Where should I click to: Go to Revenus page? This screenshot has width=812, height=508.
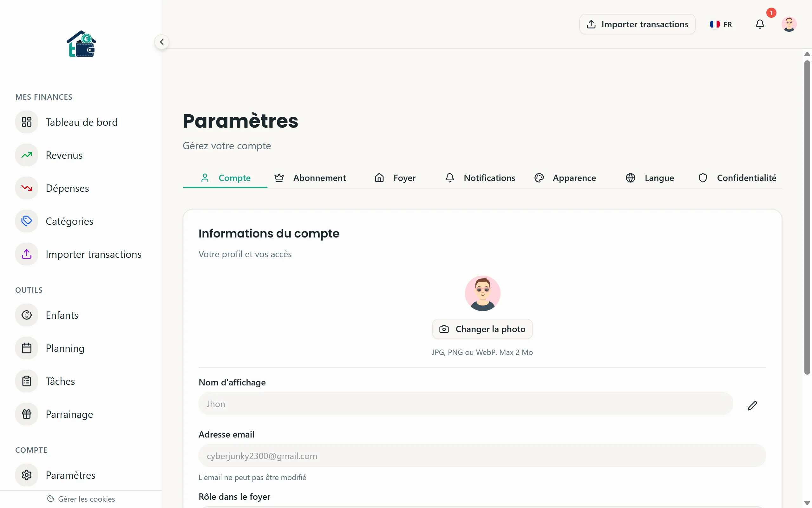tap(81, 155)
